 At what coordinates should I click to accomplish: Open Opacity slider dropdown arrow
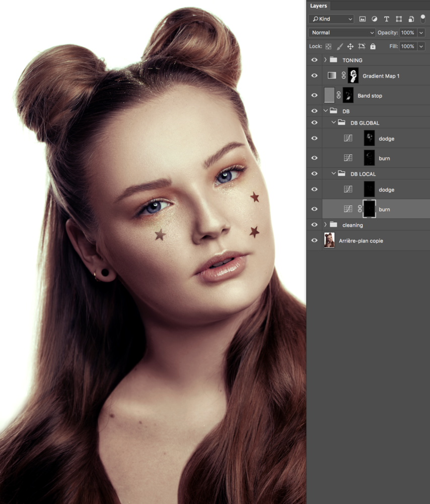click(x=421, y=32)
